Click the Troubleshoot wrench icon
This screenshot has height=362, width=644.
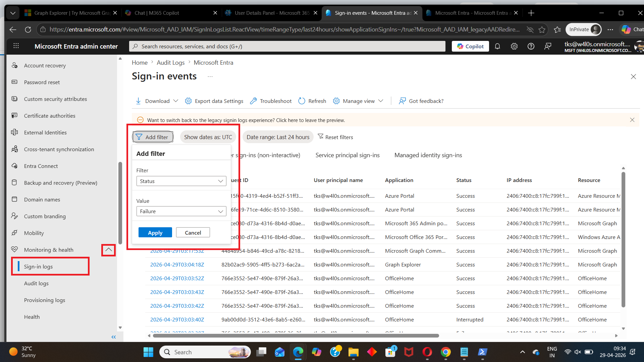click(x=254, y=101)
